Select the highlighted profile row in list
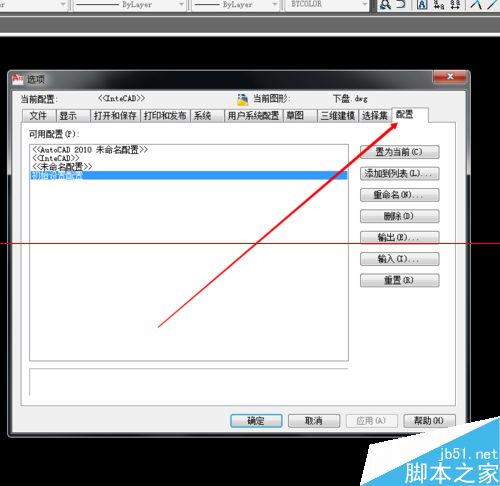Screen dimensions: 500x486 coord(189,175)
